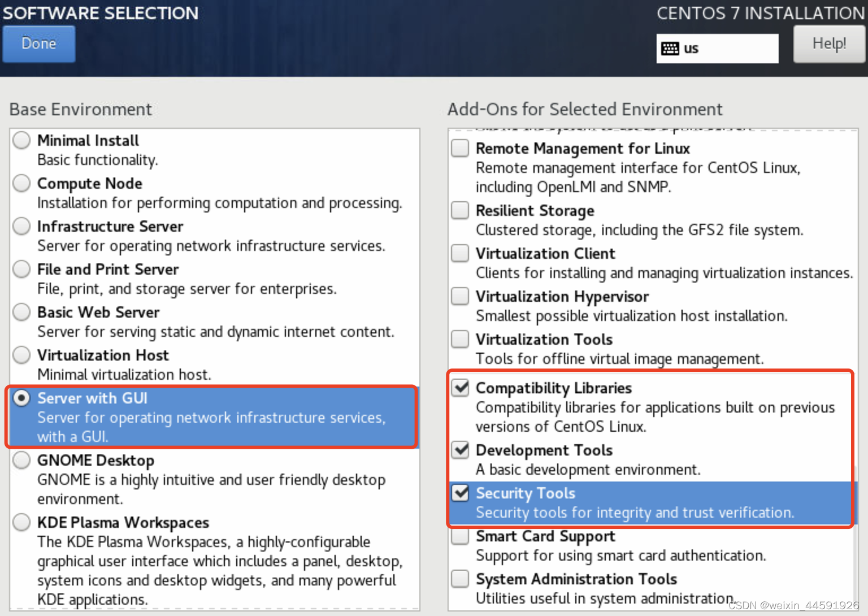The height and width of the screenshot is (616, 868).
Task: Choose KDE Plasma Workspaces
Action: pyautogui.click(x=21, y=522)
